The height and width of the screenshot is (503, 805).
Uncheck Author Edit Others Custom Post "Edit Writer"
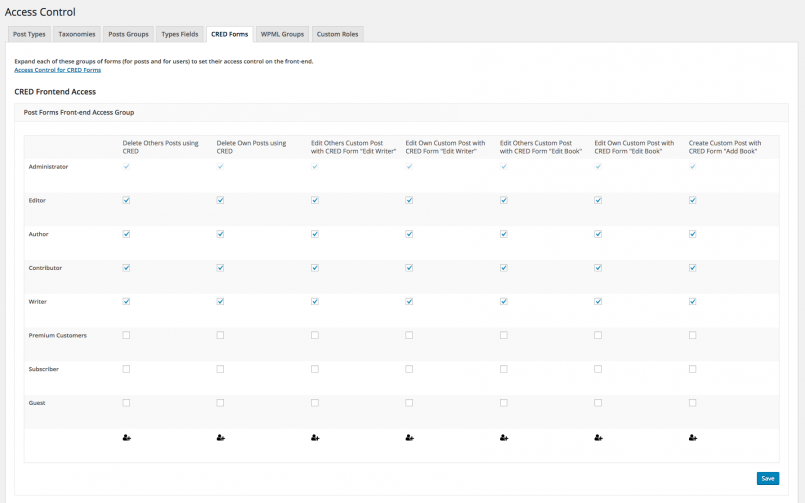point(315,234)
